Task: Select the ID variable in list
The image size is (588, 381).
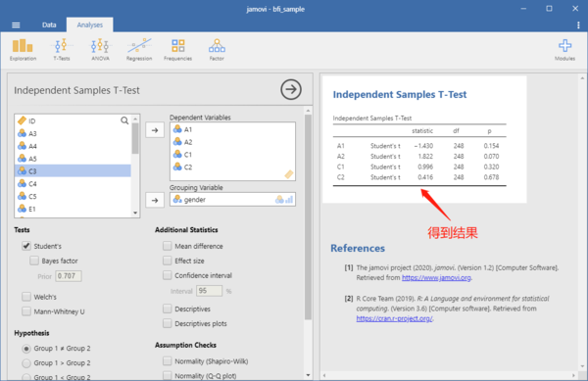Action: click(73, 120)
